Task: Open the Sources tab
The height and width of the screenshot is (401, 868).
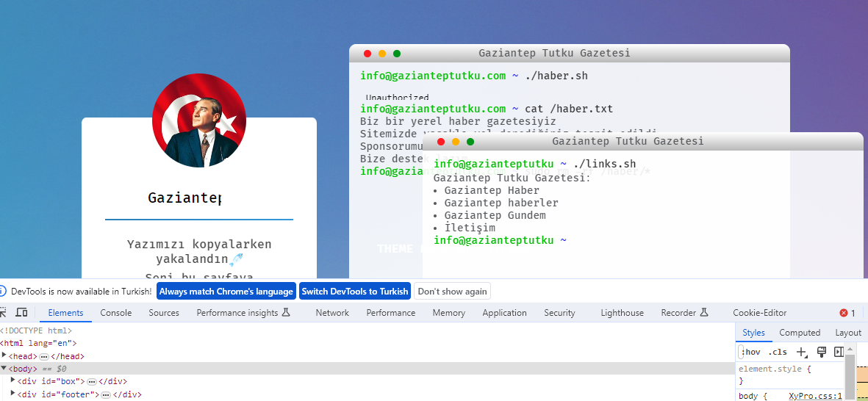Action: (x=164, y=313)
